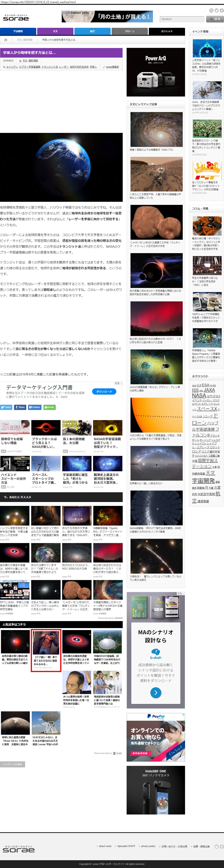Viewport: 224px width, 868px height.
Task: Click the ダウンロード button in the ad
Action: point(104,391)
